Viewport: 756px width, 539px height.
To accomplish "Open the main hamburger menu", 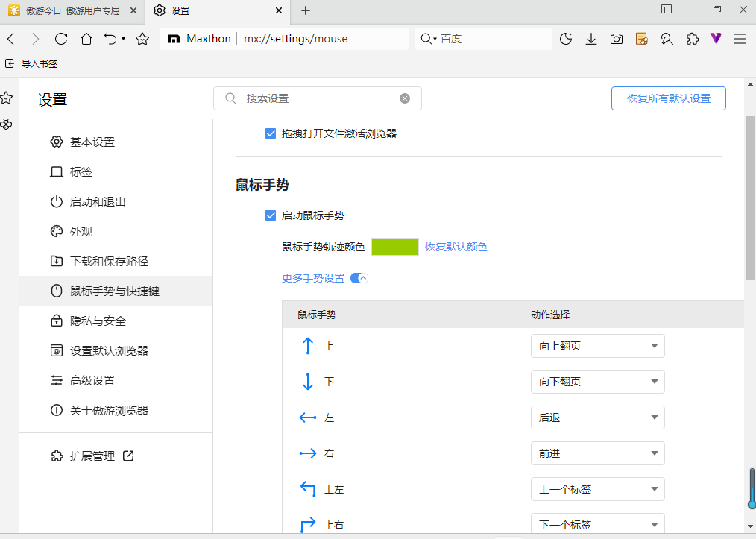I will pos(740,39).
